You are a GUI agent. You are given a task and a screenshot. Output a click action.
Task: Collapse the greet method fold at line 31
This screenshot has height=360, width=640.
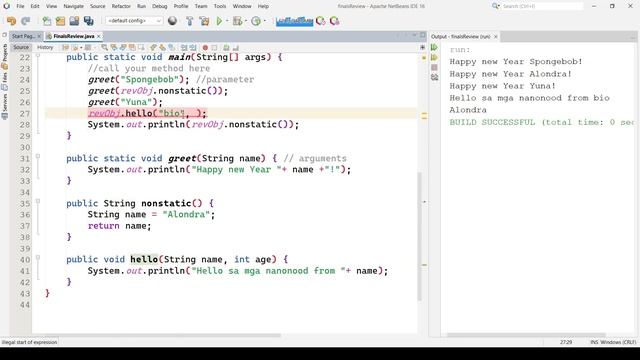(38, 156)
